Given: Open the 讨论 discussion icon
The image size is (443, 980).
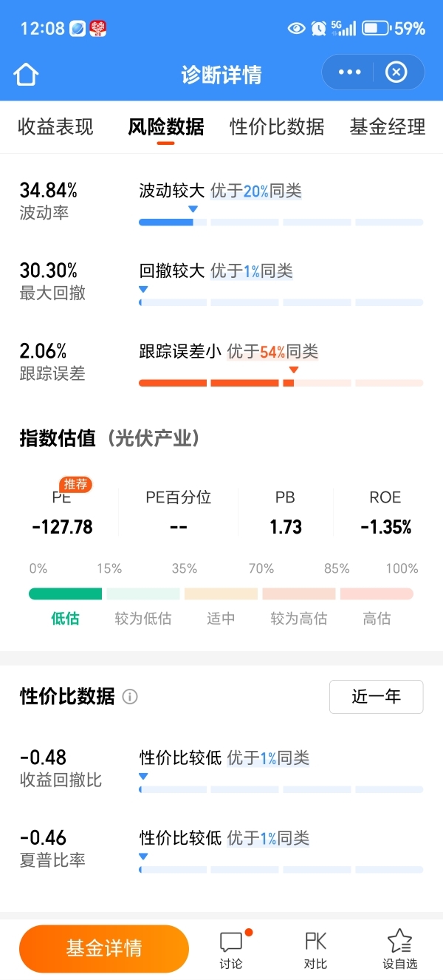Looking at the screenshot, I should (231, 950).
